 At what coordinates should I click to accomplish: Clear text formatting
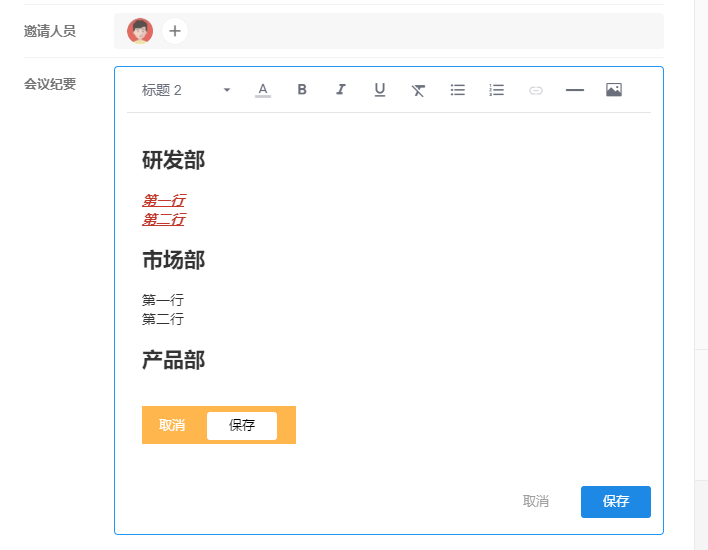(418, 90)
